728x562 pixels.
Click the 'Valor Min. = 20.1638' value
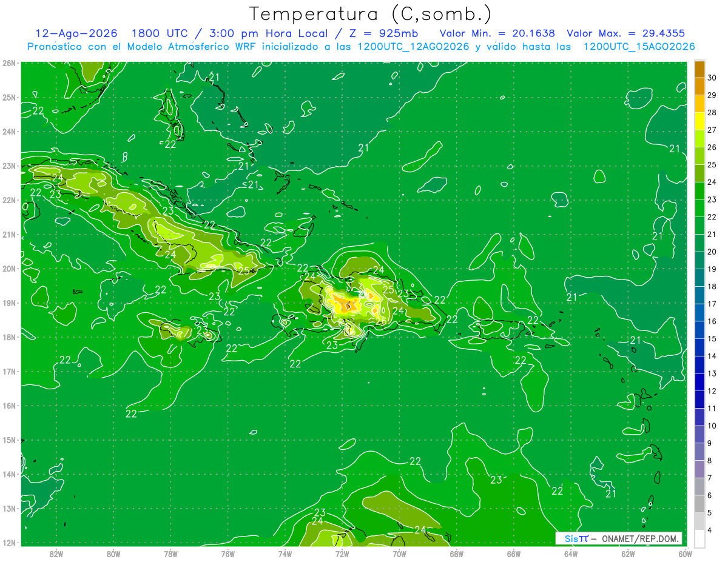click(x=497, y=33)
